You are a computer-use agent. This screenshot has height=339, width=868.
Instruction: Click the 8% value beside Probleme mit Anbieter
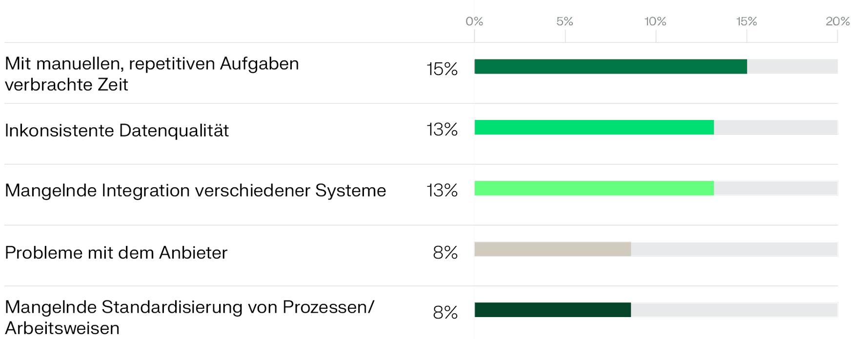(x=445, y=252)
